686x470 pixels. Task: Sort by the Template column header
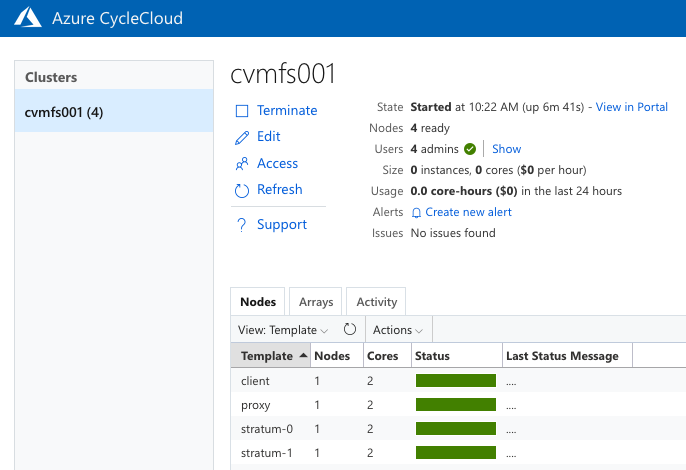tap(269, 356)
